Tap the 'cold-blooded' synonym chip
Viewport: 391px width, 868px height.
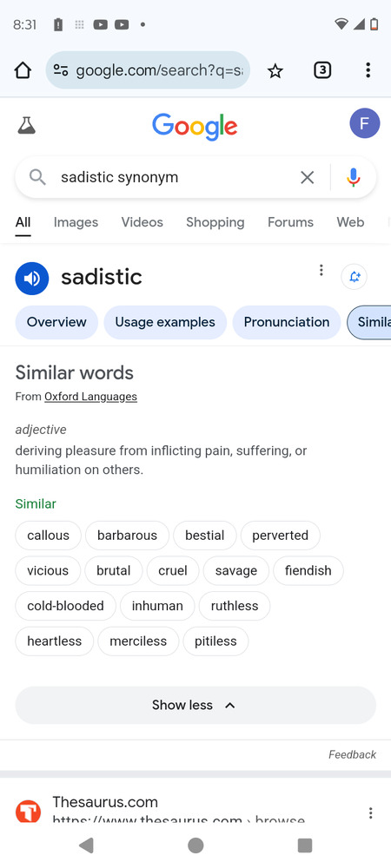[65, 606]
